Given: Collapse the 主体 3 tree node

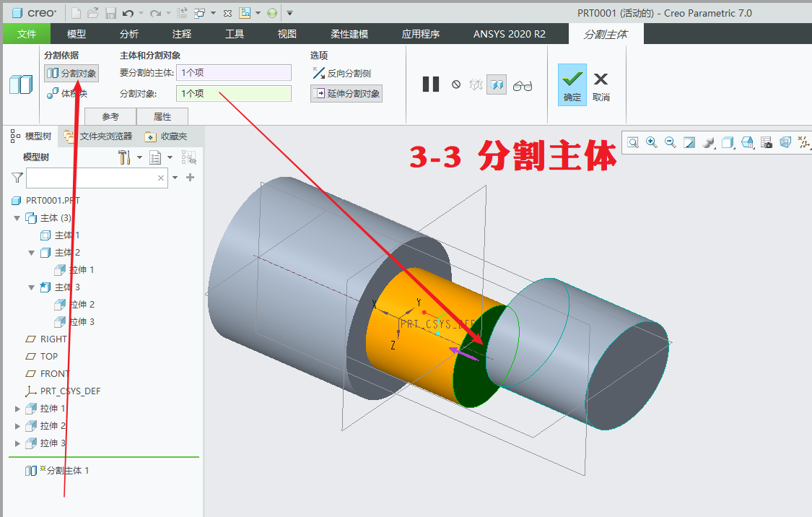Looking at the screenshot, I should [x=32, y=287].
